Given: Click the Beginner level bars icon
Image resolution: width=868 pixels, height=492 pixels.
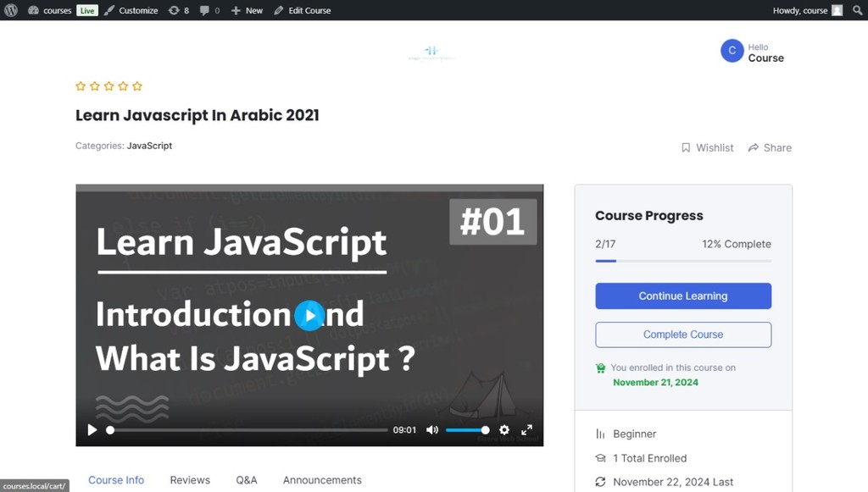Looking at the screenshot, I should click(601, 434).
